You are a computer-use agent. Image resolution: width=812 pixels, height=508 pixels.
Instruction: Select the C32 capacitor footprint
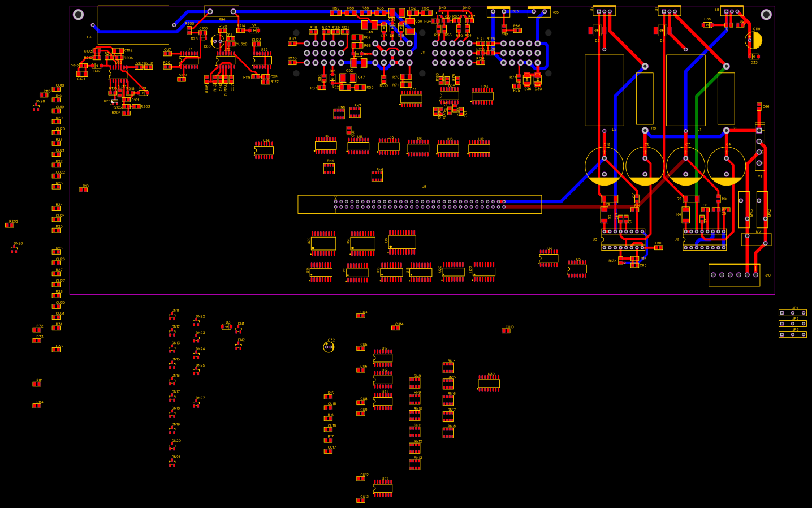coord(329,347)
